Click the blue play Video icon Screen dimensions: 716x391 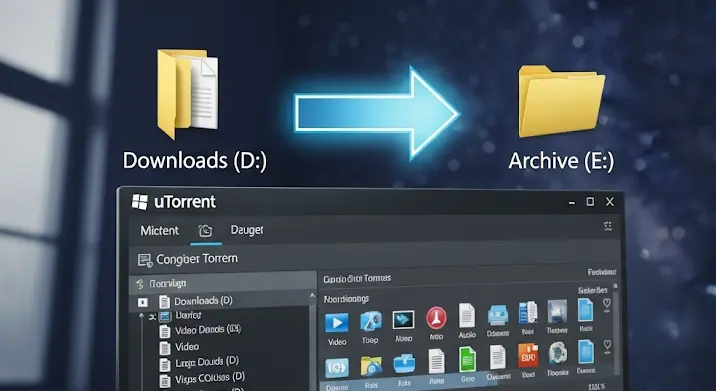point(337,322)
